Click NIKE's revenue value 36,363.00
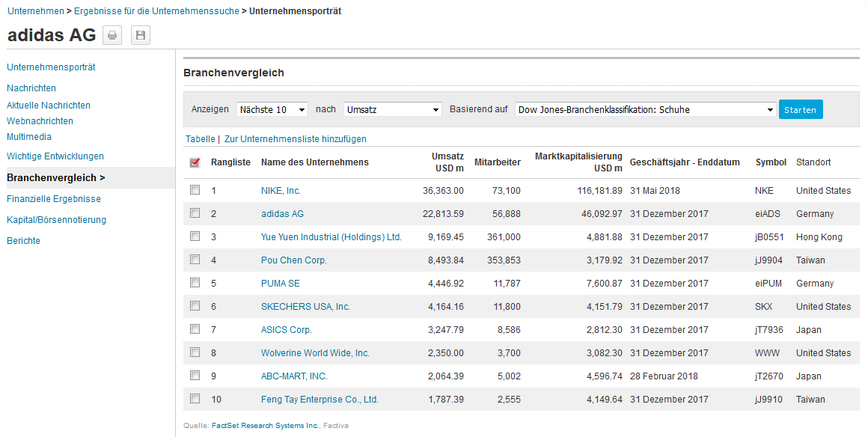The width and height of the screenshot is (868, 437). (443, 191)
